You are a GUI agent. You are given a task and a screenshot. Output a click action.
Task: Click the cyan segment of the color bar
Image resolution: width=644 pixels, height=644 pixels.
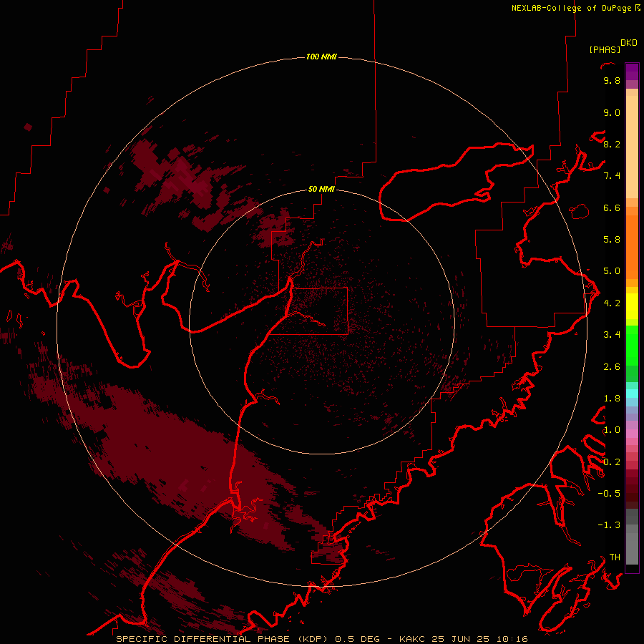click(632, 394)
